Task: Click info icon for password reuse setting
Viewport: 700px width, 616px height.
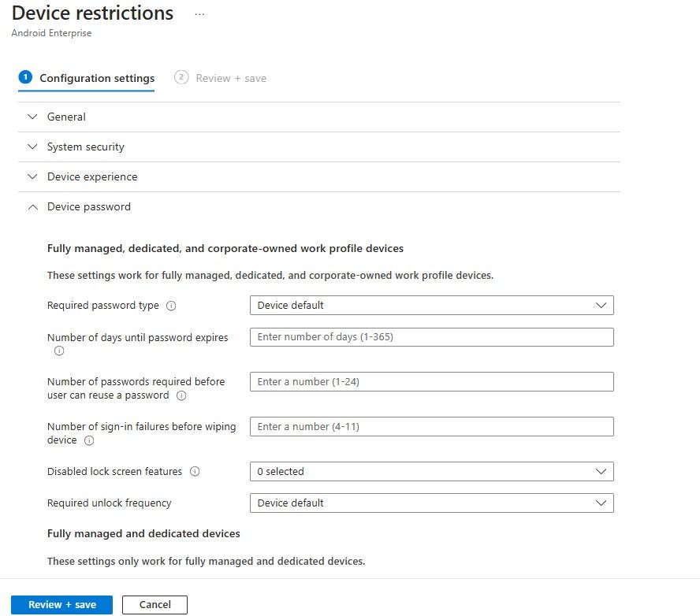Action: point(181,395)
